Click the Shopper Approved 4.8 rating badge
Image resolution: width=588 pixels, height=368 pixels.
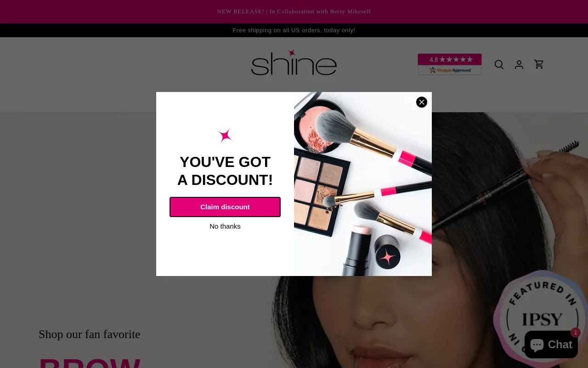click(450, 64)
